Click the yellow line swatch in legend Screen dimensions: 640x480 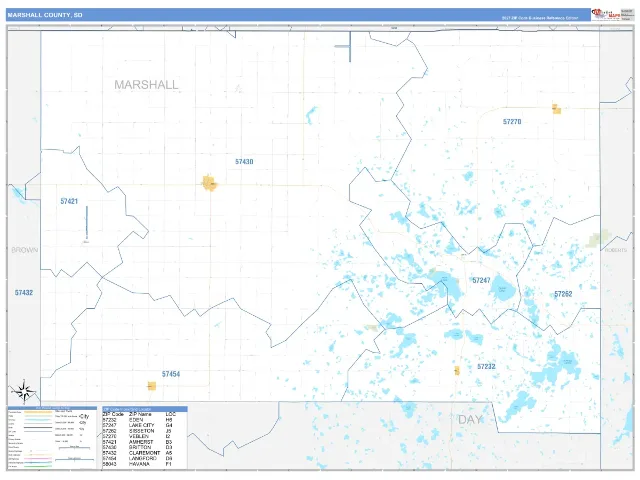coord(38,412)
